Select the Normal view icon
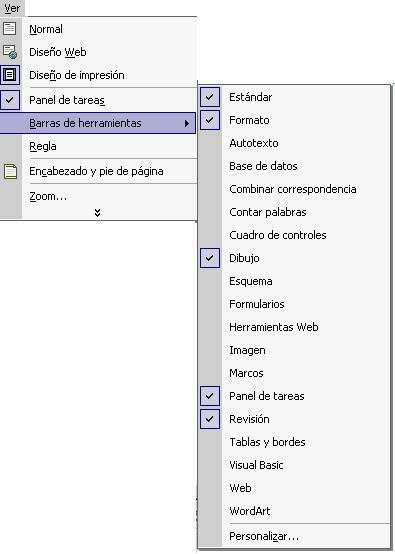This screenshot has height=554, width=395. 10,28
